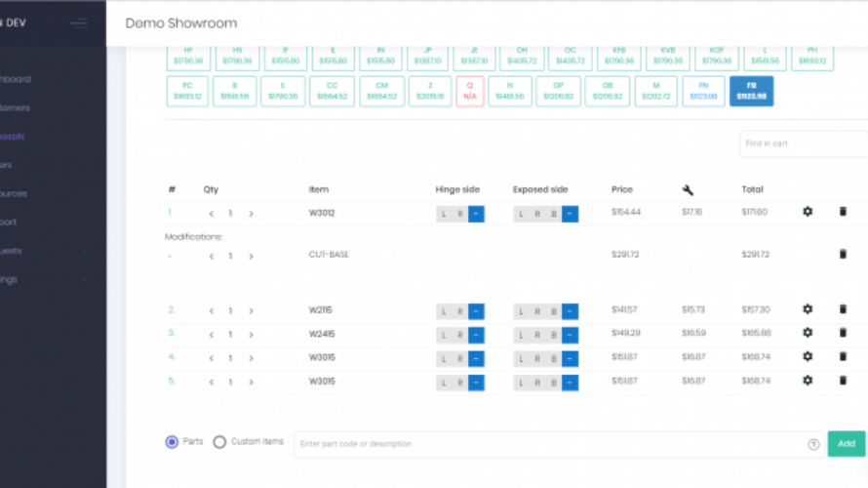Decrease quantity arrow for W2415
This screenshot has width=868, height=488.
(212, 335)
